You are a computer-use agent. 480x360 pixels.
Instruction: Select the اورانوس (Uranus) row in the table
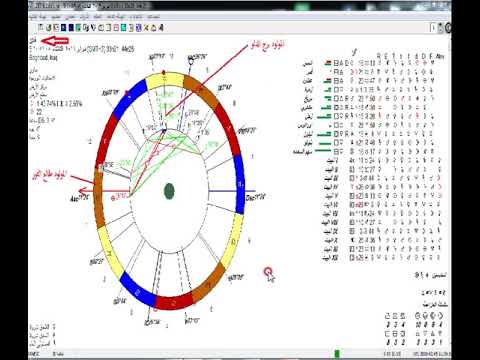pos(367,125)
